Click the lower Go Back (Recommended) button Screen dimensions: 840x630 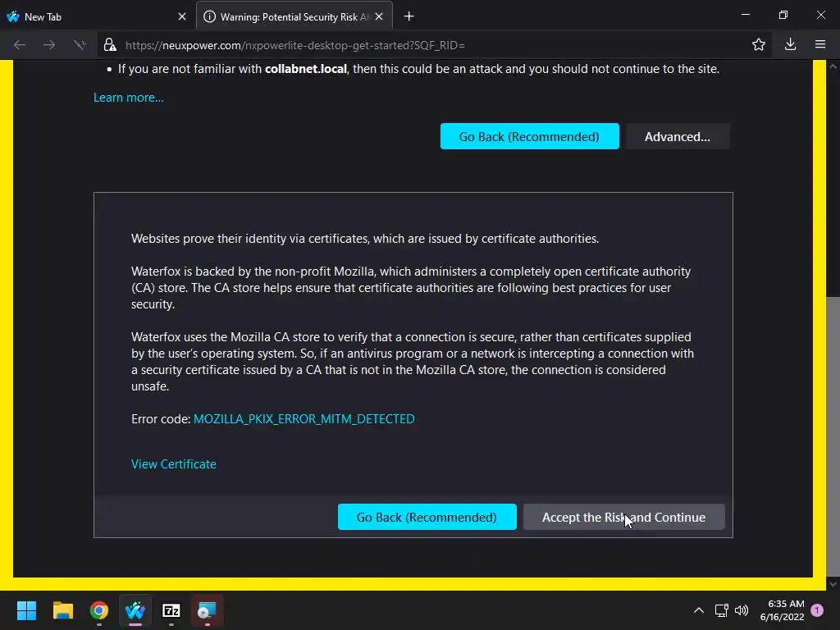coord(427,517)
